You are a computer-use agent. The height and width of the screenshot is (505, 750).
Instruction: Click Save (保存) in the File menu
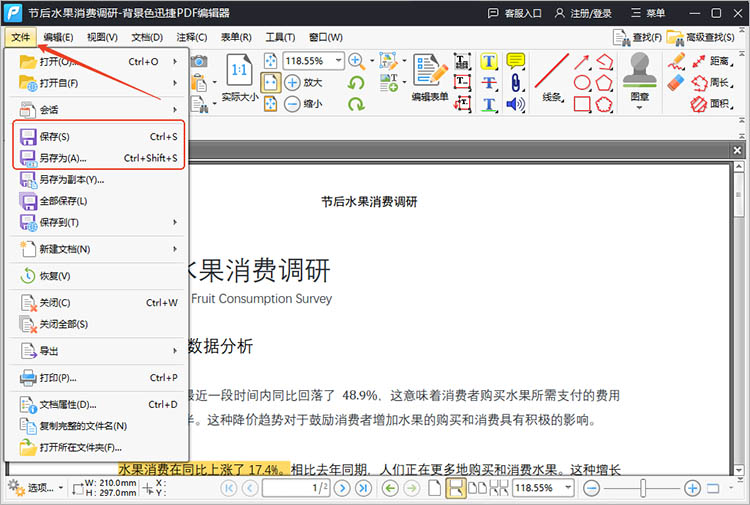tap(98, 137)
